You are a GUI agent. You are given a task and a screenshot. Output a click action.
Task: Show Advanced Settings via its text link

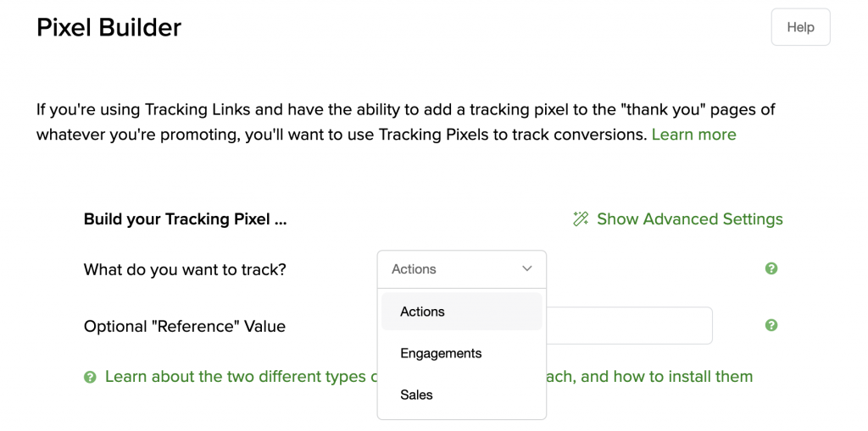[x=689, y=219]
